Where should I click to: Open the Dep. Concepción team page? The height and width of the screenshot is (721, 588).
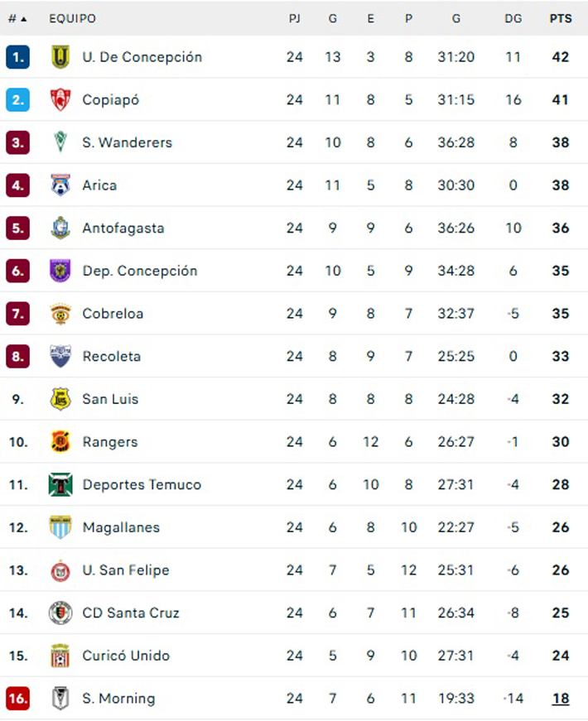140,271
